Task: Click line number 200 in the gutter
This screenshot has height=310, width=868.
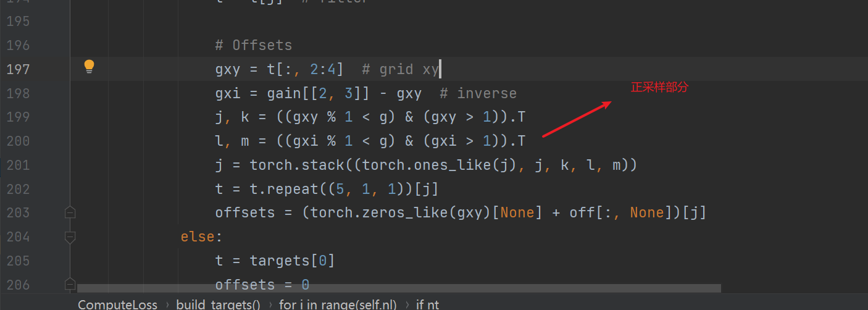Action: [x=18, y=141]
